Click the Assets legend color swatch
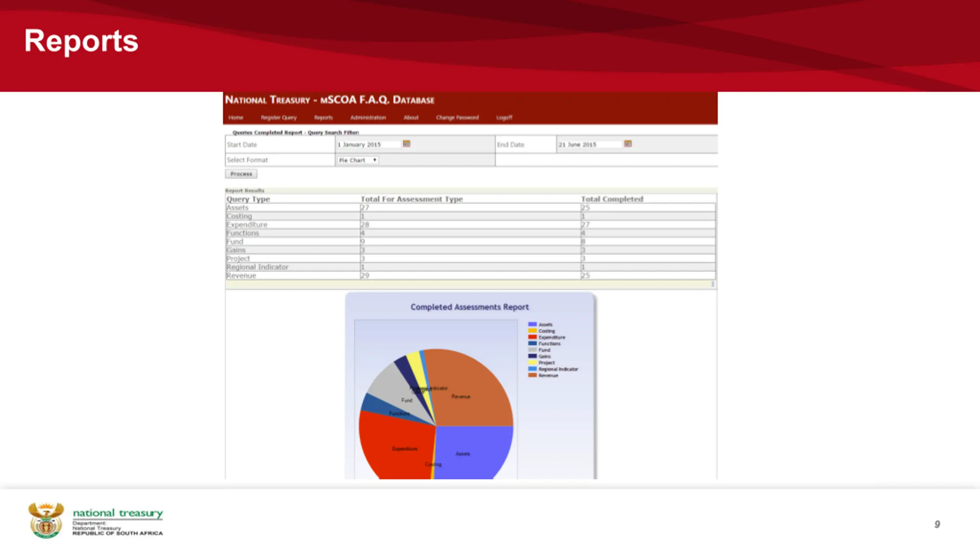980x551 pixels. tap(532, 324)
